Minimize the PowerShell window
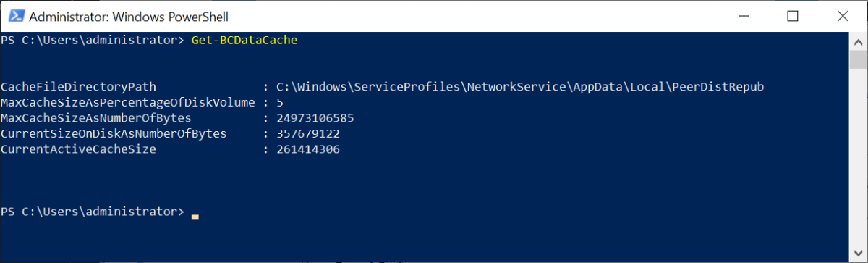 (752, 16)
